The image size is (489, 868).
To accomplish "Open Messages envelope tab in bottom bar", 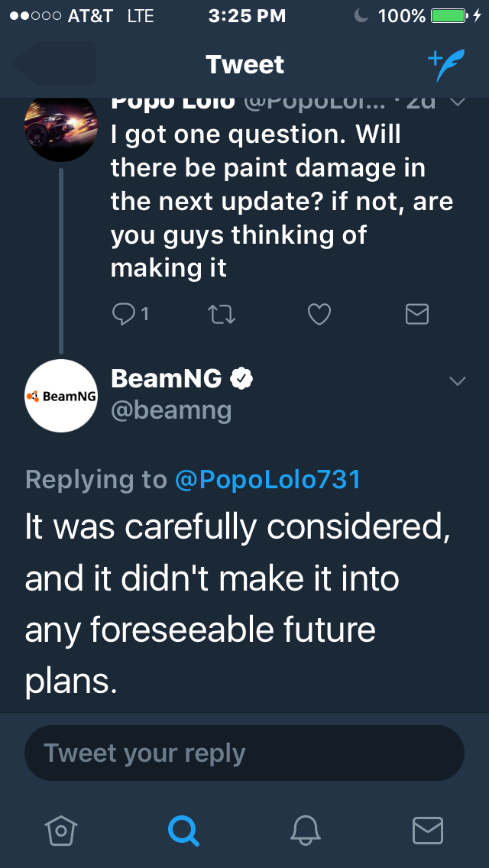I will tap(428, 831).
